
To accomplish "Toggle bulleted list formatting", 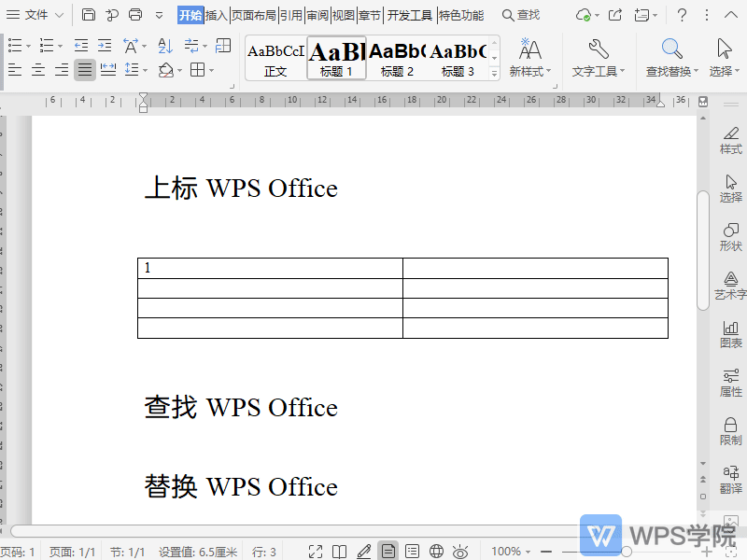I will (x=15, y=45).
